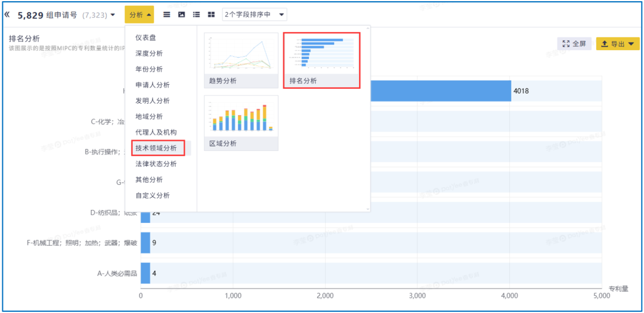Select 法律状态分析 menu item
This screenshot has width=644, height=313.
(x=156, y=164)
